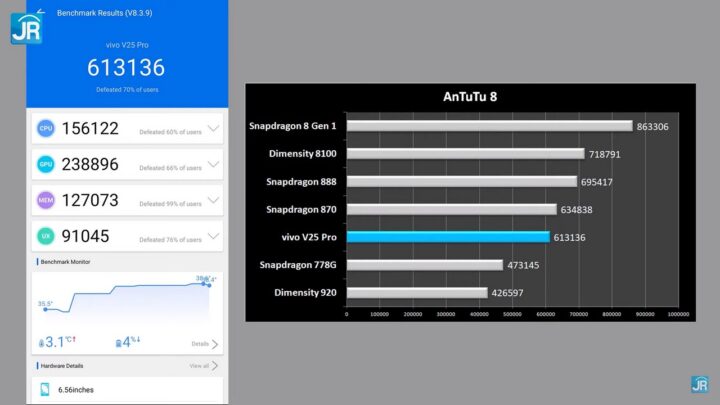Click the AnTuTu 8 chart title

(x=470, y=97)
